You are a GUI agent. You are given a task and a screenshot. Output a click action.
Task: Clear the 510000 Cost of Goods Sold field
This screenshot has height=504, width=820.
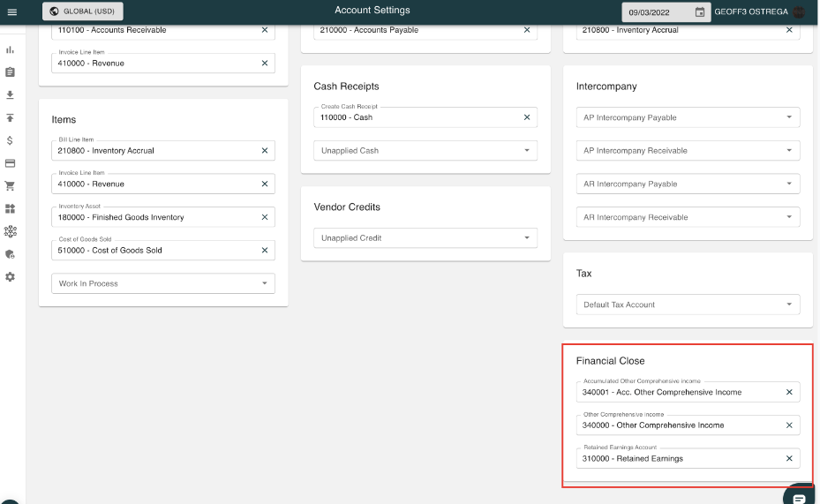click(265, 250)
